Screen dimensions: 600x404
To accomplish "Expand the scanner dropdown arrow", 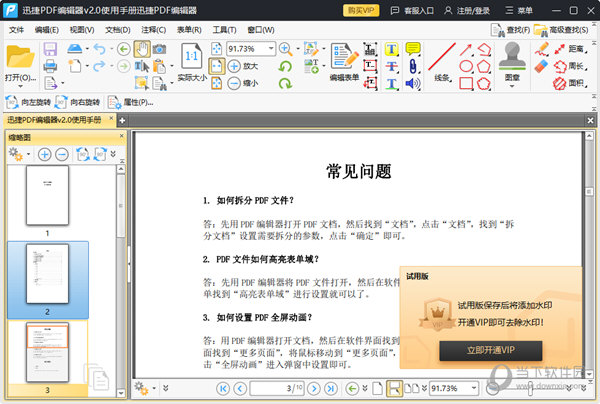I will [x=87, y=49].
